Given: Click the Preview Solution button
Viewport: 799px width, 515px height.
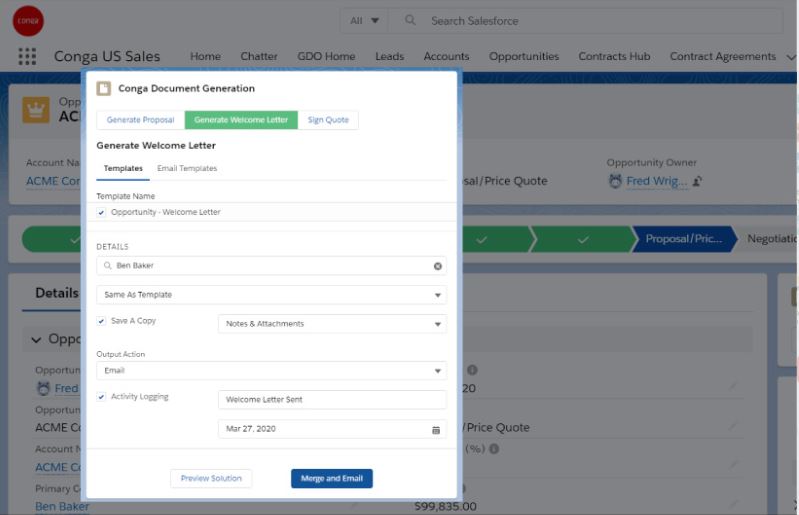Looking at the screenshot, I should click(x=211, y=478).
